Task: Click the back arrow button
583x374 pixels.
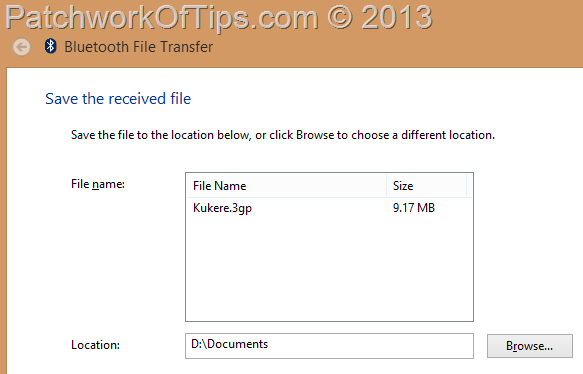Action: 22,47
